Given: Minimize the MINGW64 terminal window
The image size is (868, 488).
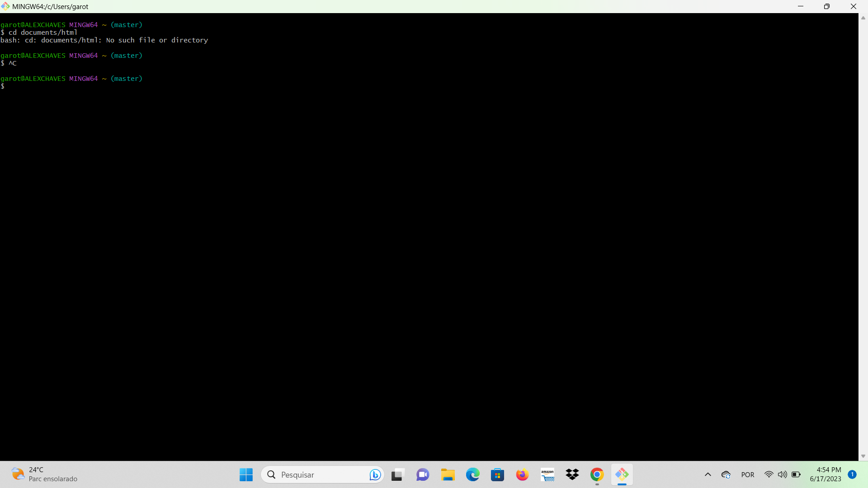Looking at the screenshot, I should (x=801, y=6).
